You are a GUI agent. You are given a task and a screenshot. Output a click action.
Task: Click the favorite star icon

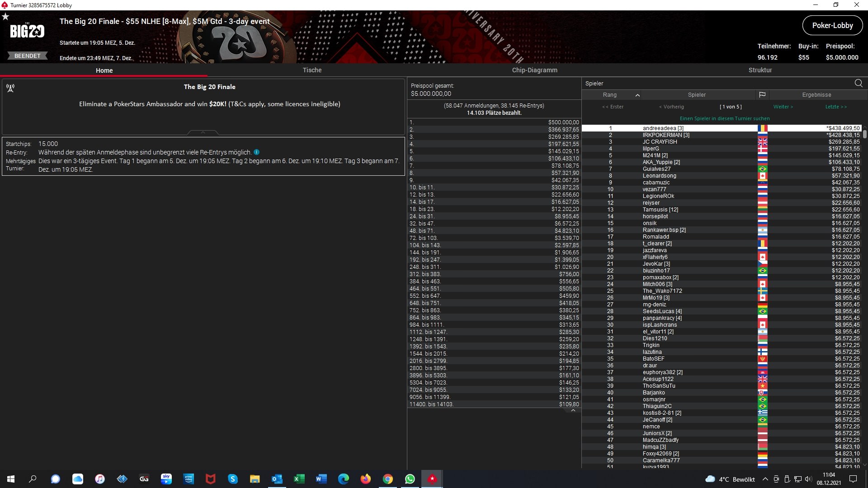(5, 17)
